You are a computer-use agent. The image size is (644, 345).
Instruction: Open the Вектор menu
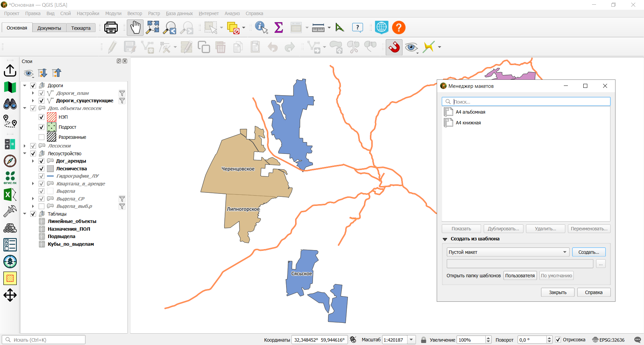tap(135, 13)
